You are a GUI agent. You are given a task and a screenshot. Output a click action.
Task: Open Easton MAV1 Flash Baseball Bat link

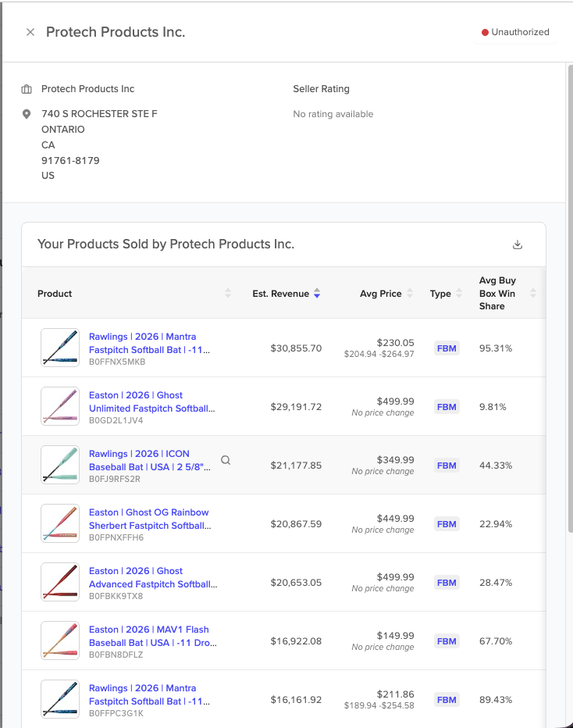pyautogui.click(x=153, y=636)
